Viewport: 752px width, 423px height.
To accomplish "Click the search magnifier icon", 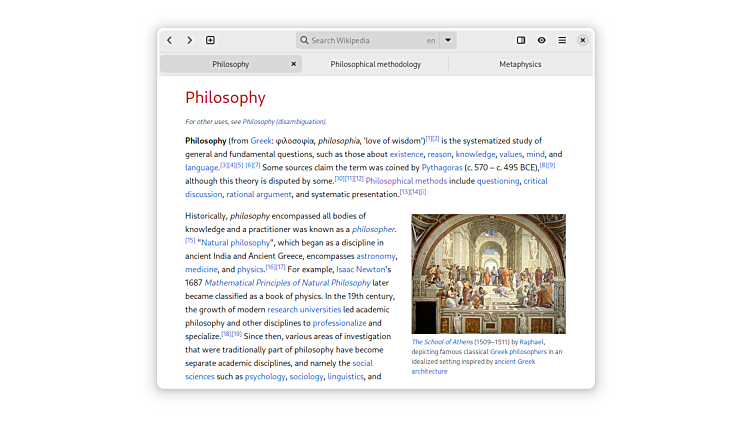I will click(x=304, y=41).
